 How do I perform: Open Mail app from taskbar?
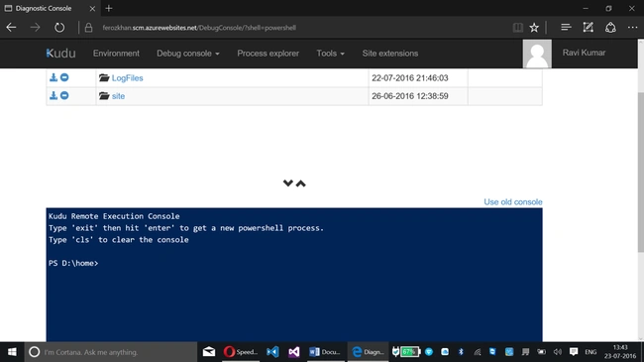coord(209,352)
